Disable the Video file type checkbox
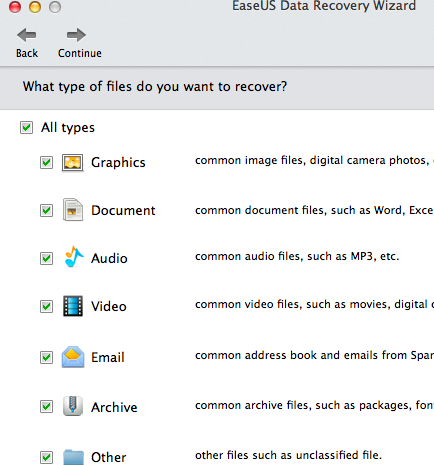 point(46,306)
